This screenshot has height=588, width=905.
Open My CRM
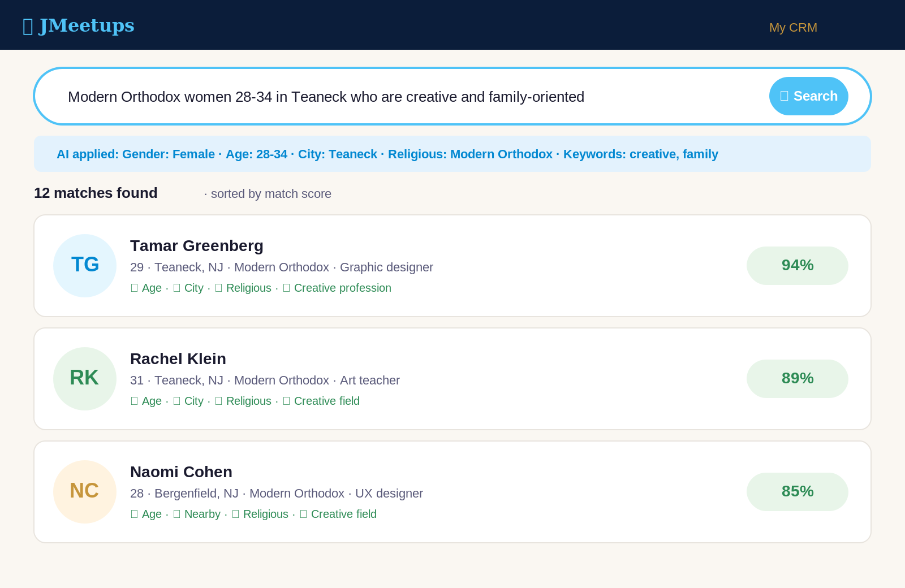pyautogui.click(x=792, y=27)
